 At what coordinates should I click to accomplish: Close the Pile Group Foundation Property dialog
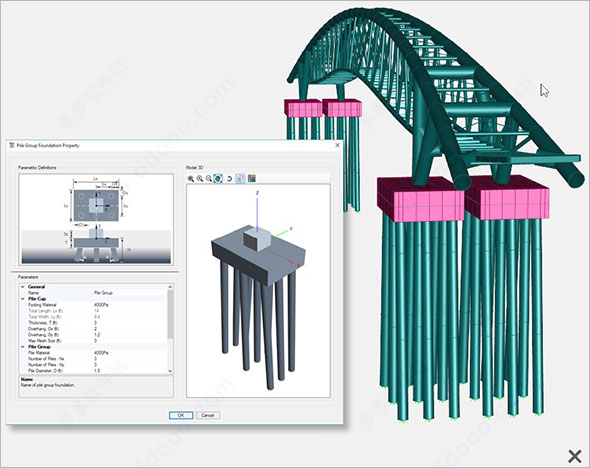pos(337,145)
